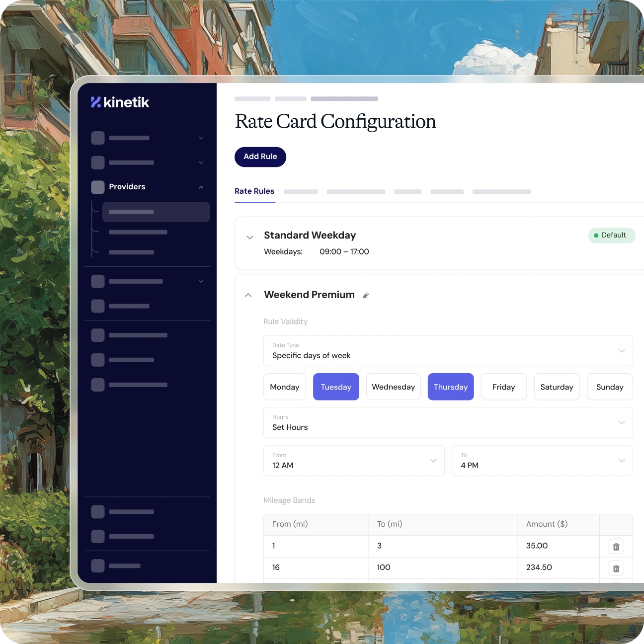Click the Rate Card Configuration heading
The width and height of the screenshot is (644, 644).
[335, 121]
